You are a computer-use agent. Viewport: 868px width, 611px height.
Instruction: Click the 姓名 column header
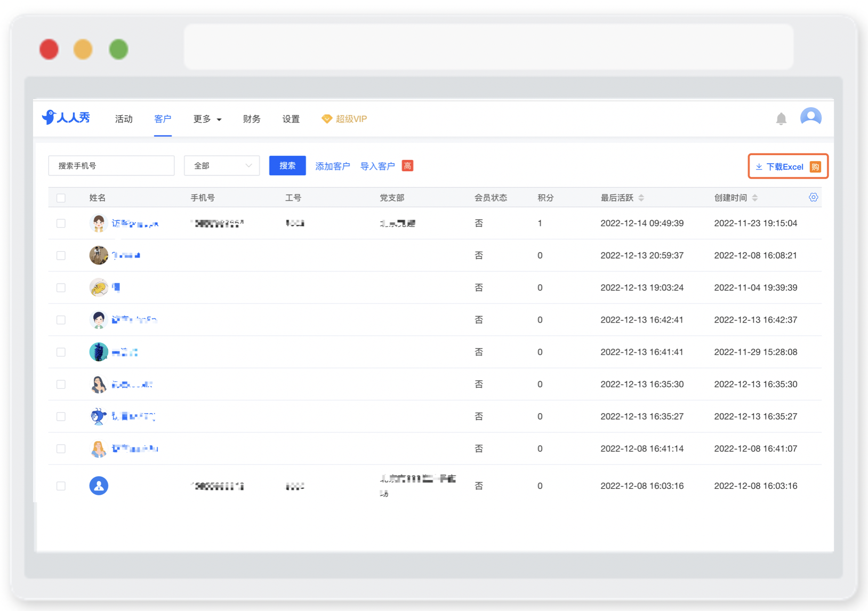[98, 198]
